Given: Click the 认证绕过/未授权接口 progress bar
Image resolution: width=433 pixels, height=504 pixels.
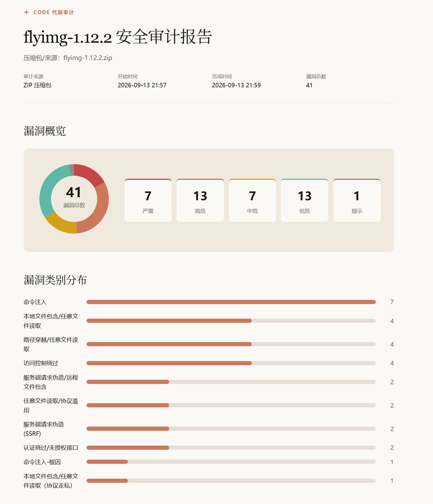Looking at the screenshot, I should click(x=231, y=448).
